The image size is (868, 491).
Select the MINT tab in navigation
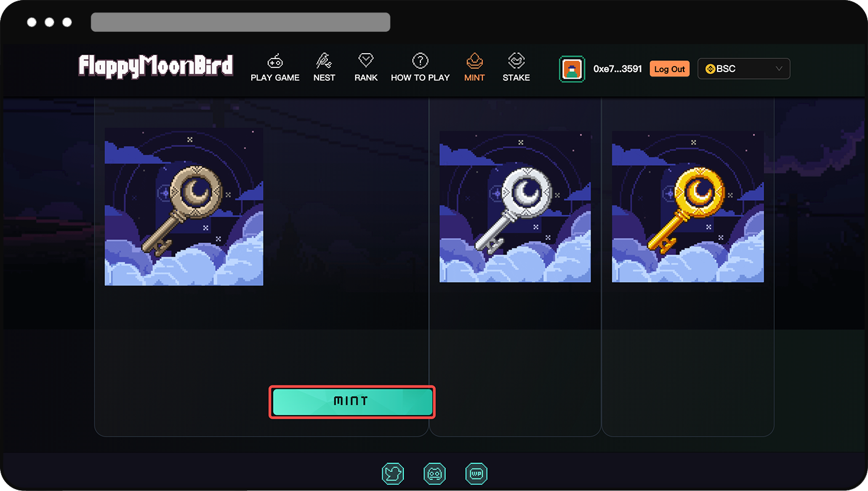coord(474,77)
